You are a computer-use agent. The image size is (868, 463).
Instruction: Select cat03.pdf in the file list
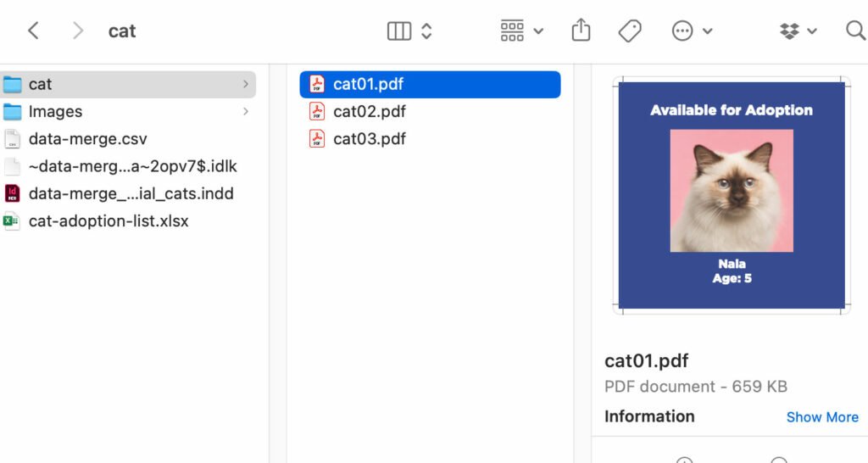[x=369, y=138]
